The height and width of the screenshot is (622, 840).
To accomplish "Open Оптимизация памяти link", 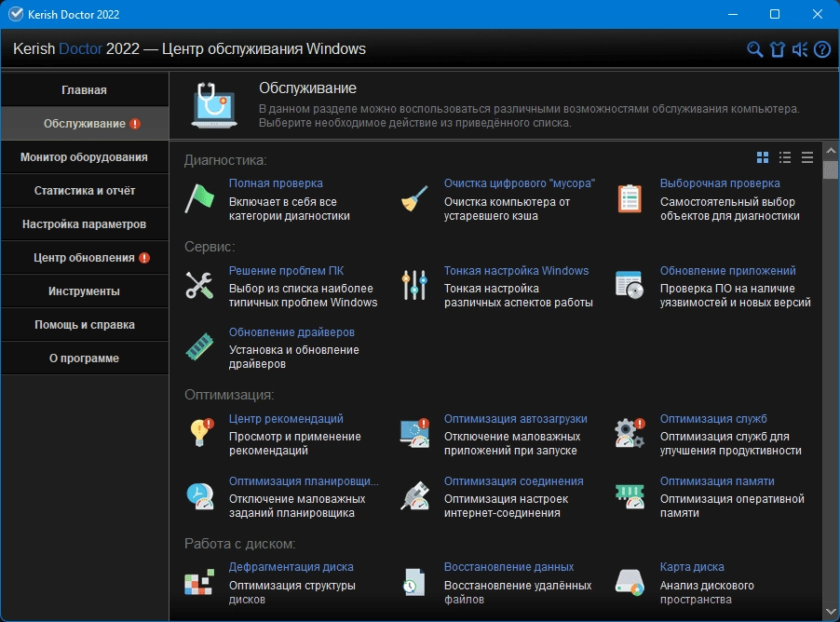I will pyautogui.click(x=717, y=481).
